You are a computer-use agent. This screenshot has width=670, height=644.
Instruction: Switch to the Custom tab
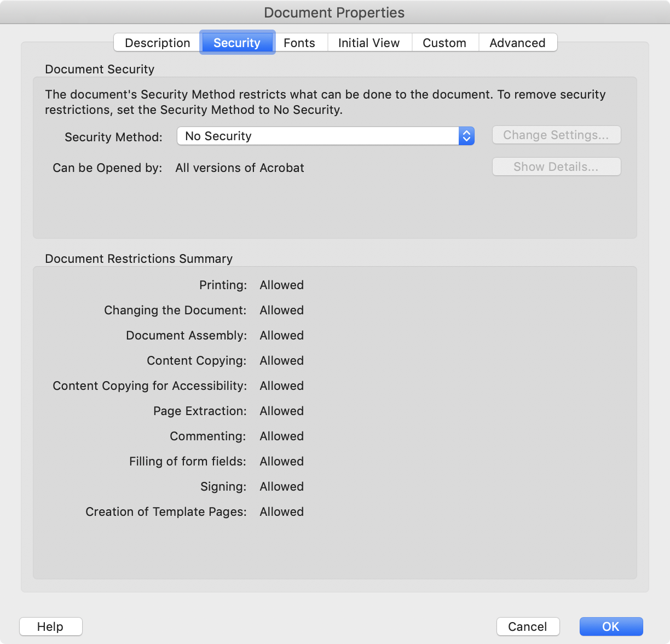[444, 43]
